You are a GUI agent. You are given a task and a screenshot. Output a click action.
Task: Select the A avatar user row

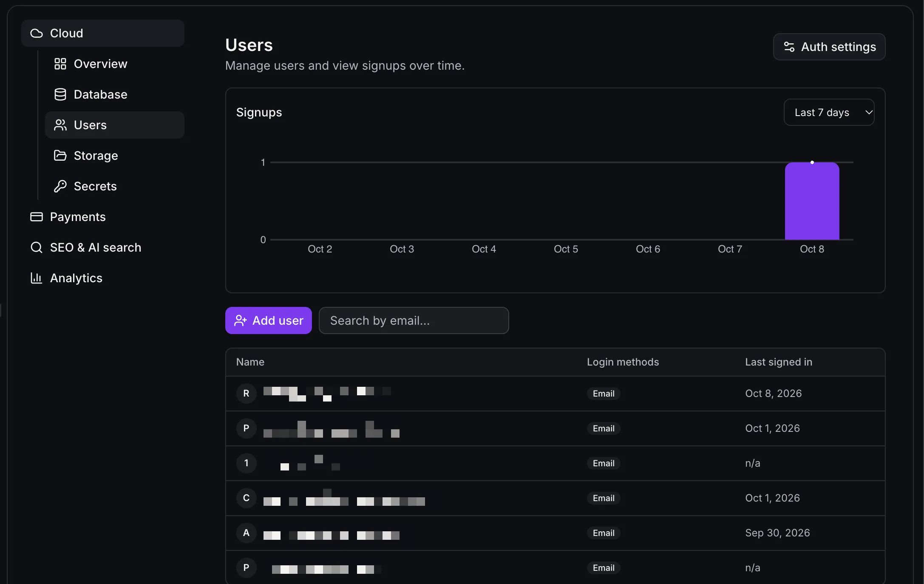(556, 533)
